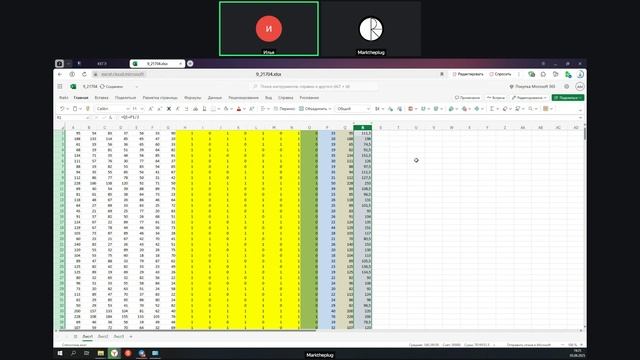Open the app launcher grid icon
The width and height of the screenshot is (640, 360).
[60, 87]
